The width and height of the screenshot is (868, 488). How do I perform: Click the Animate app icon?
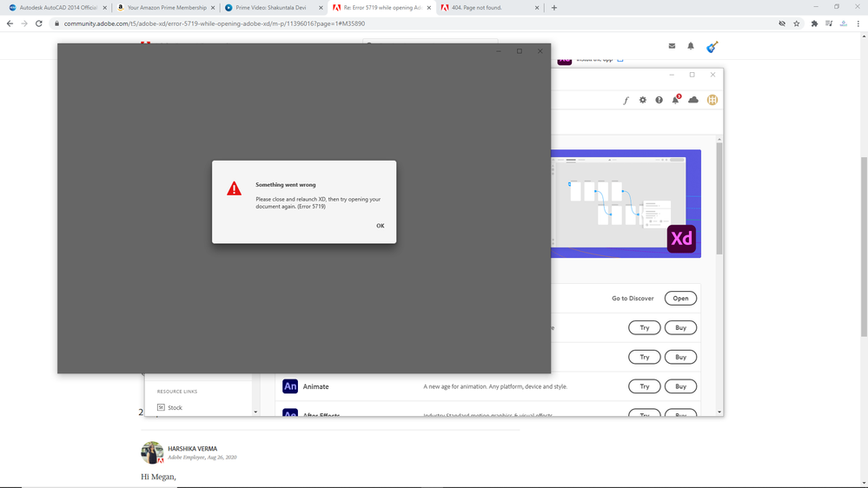tap(290, 386)
